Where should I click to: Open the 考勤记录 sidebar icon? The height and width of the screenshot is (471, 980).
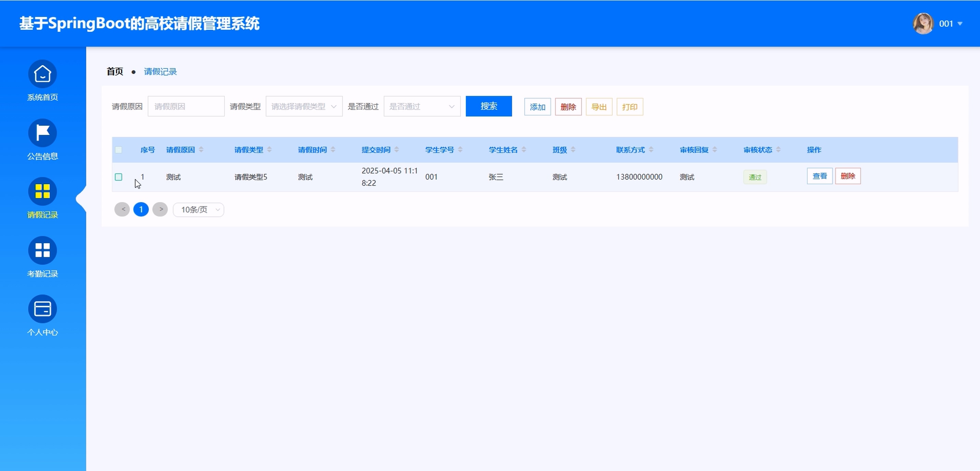[42, 250]
